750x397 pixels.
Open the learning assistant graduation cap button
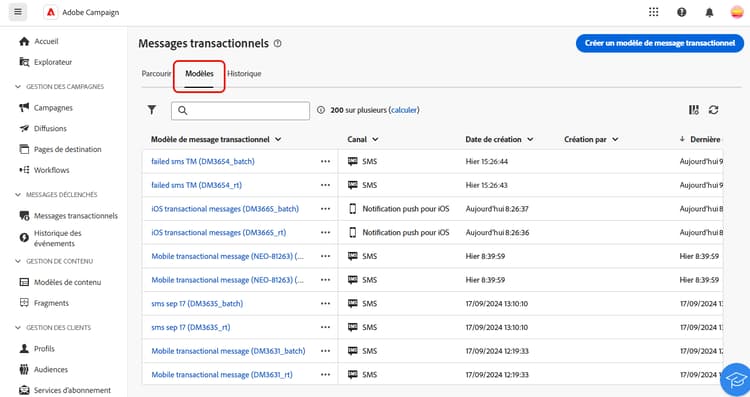[x=737, y=380]
